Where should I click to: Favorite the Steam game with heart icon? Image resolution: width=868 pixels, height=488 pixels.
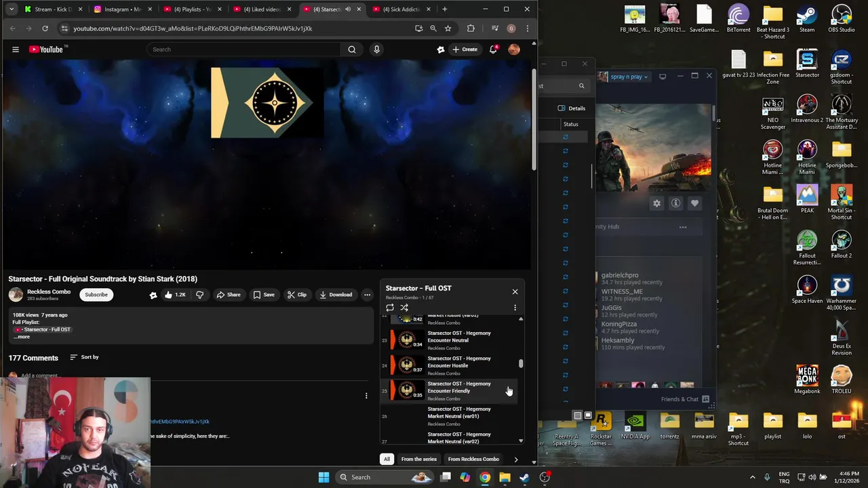(x=694, y=203)
